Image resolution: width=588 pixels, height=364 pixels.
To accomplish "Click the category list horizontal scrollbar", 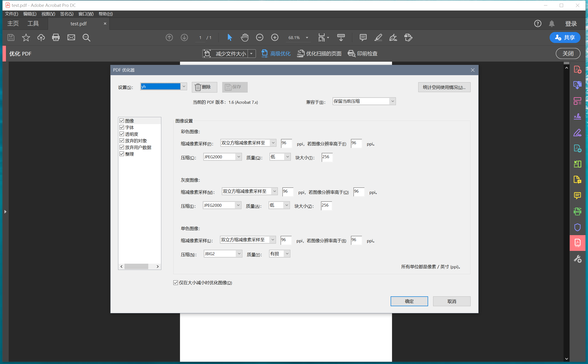I will 136,266.
